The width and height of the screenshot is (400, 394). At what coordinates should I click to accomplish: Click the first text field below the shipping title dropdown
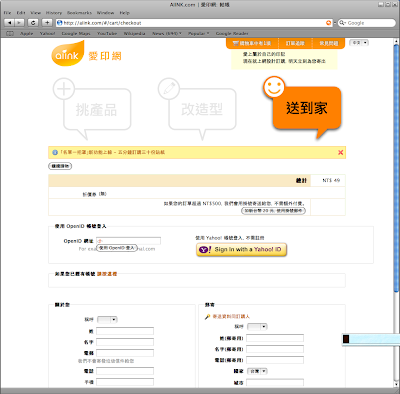(x=275, y=338)
